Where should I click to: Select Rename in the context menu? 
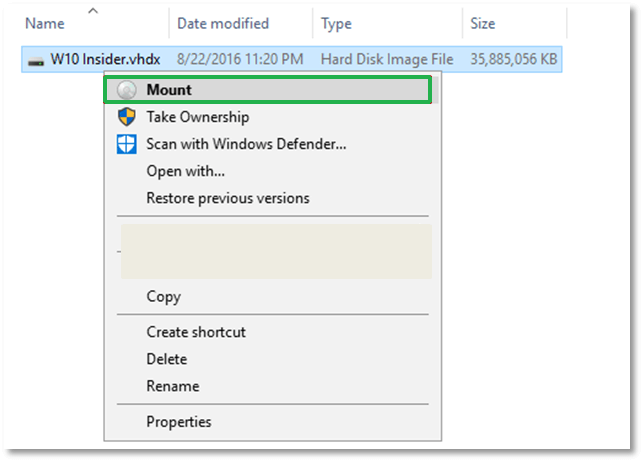point(272,386)
